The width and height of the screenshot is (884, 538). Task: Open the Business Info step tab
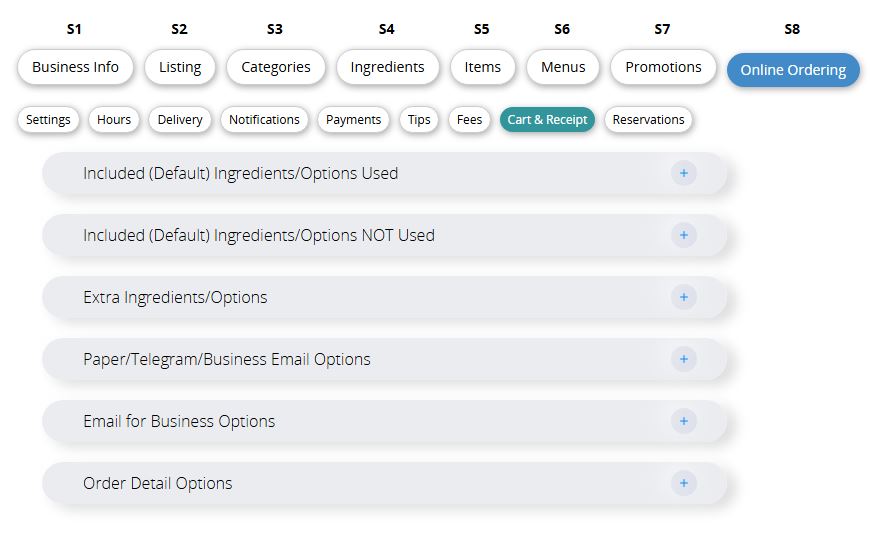click(x=75, y=67)
